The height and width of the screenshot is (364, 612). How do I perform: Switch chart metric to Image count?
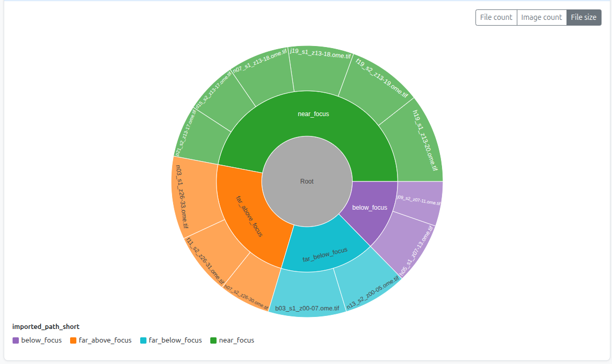(541, 18)
